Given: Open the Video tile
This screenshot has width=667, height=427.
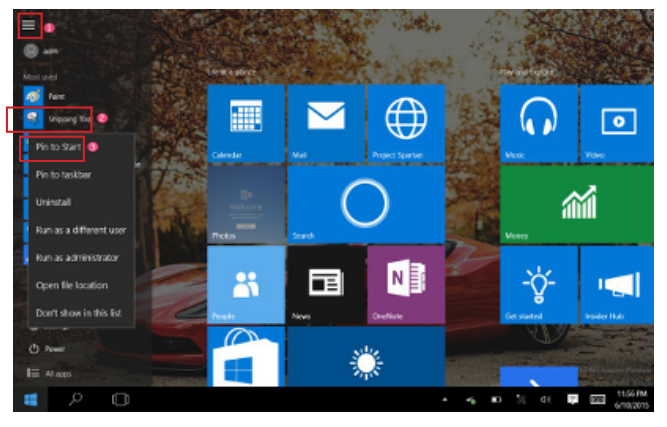Looking at the screenshot, I should (617, 123).
